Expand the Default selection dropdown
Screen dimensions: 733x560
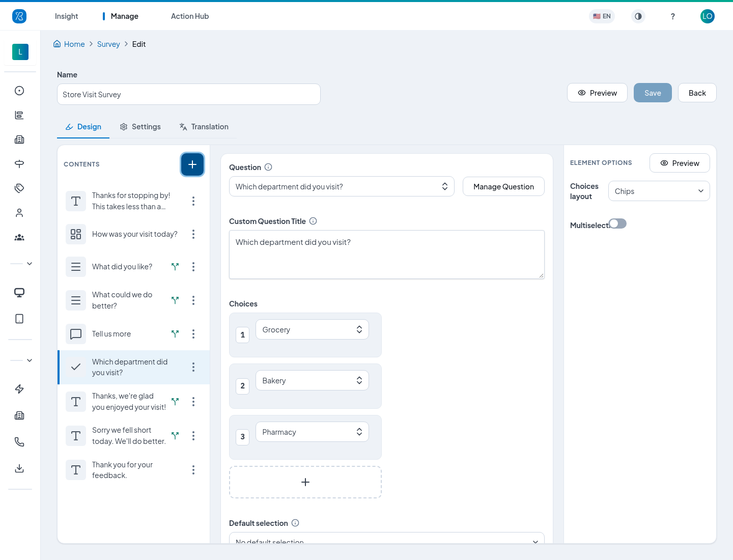(387, 538)
